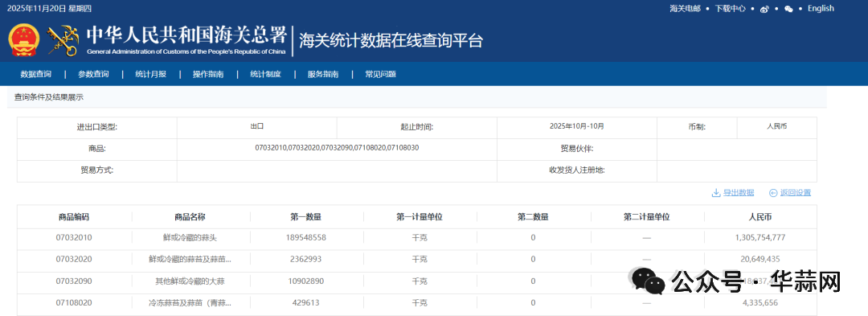The width and height of the screenshot is (868, 316).
Task: Click the date range 2025年10月-10月
Action: coord(577,126)
